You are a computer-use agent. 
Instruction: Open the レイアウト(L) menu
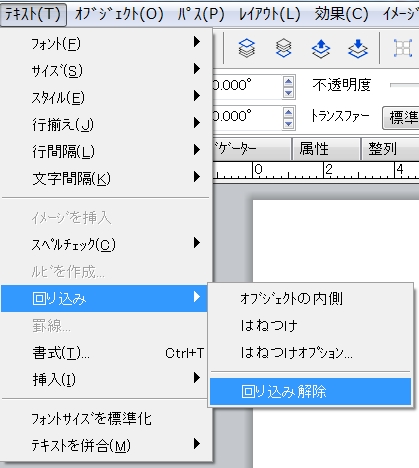[x=270, y=14]
